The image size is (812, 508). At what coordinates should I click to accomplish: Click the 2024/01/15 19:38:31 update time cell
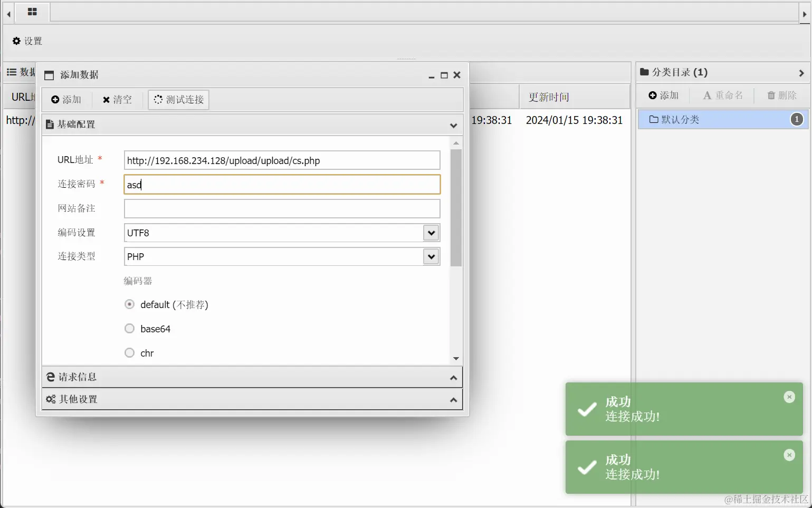click(574, 120)
